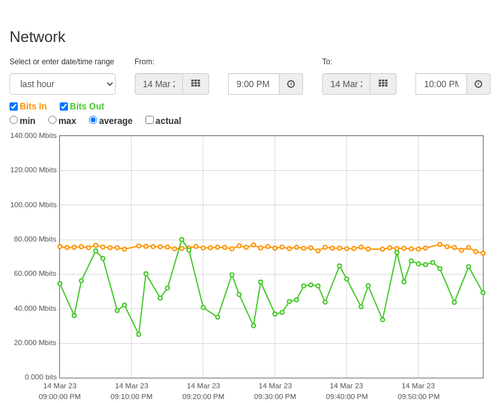Click the 'Bits In' orange legend label
This screenshot has height=403, width=500.
click(33, 106)
